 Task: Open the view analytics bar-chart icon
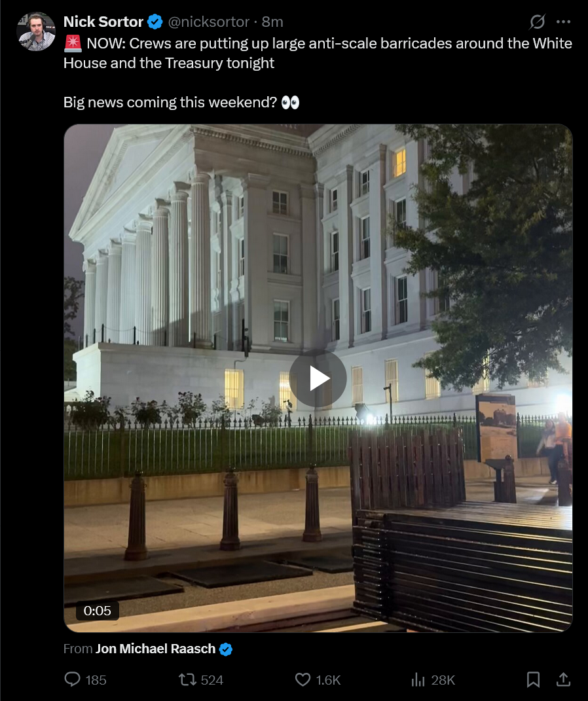pyautogui.click(x=418, y=679)
